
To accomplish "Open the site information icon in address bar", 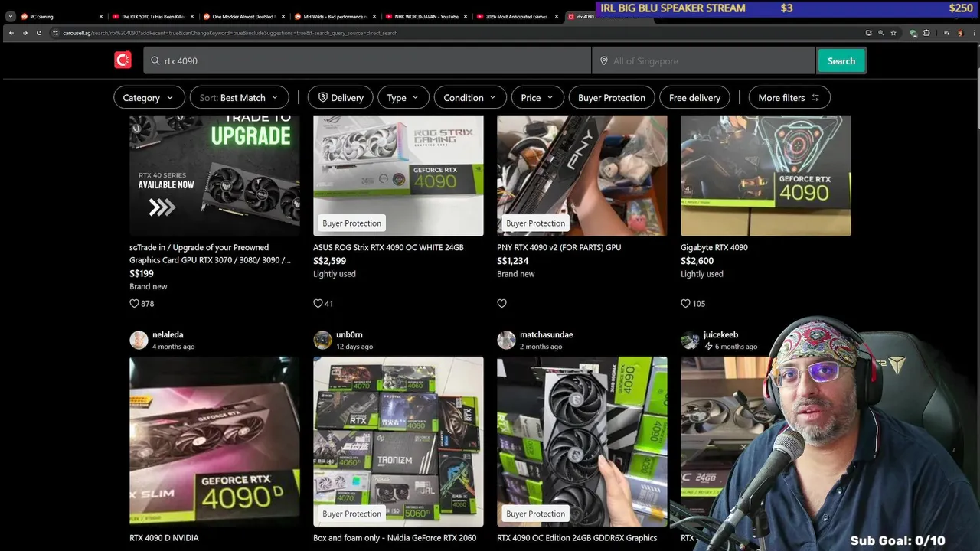I will [x=55, y=33].
